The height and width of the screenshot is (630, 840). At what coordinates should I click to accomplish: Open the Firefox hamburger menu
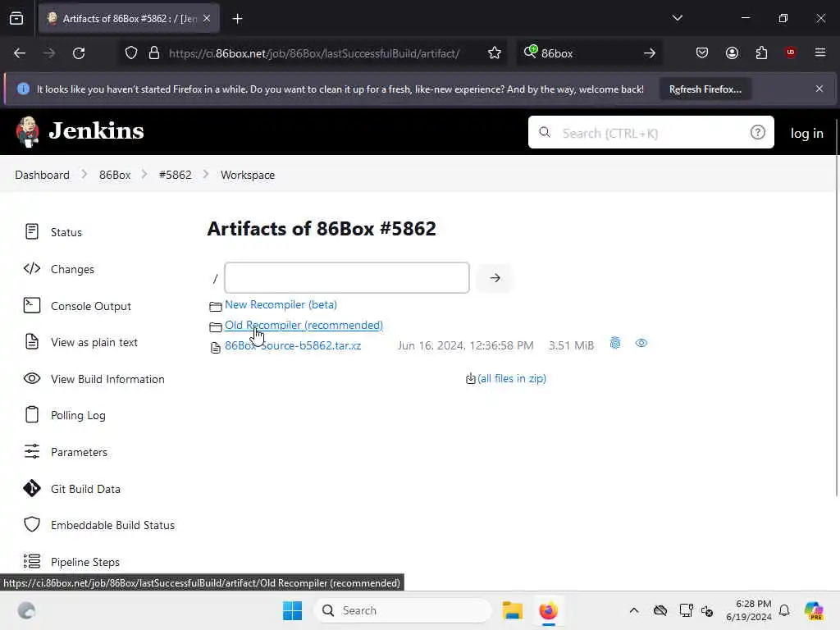point(820,52)
